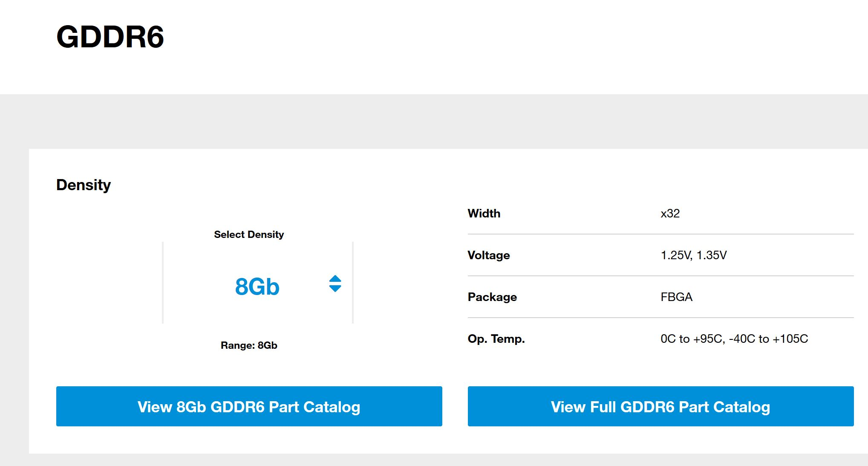This screenshot has height=466, width=868.
Task: Click the Range: 8Gb text
Action: [249, 345]
